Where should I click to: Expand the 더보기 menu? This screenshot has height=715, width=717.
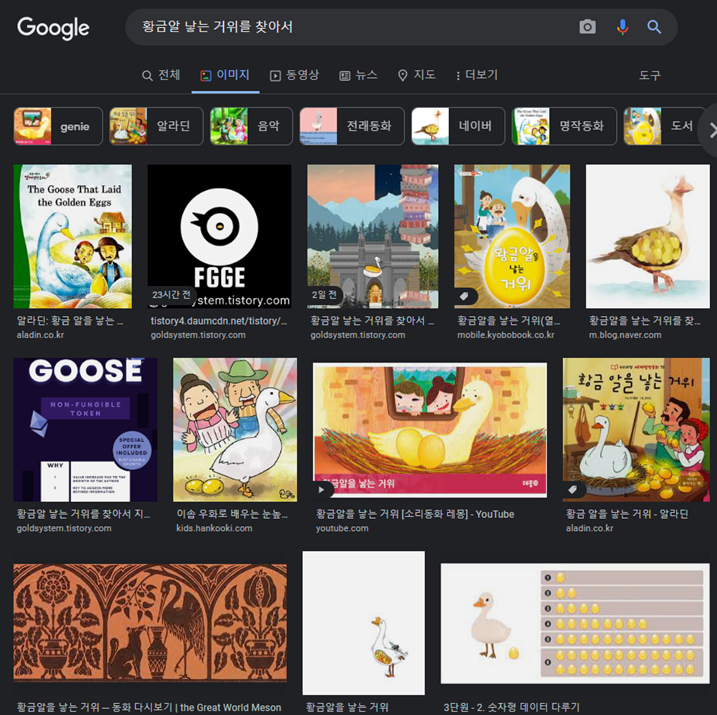476,75
